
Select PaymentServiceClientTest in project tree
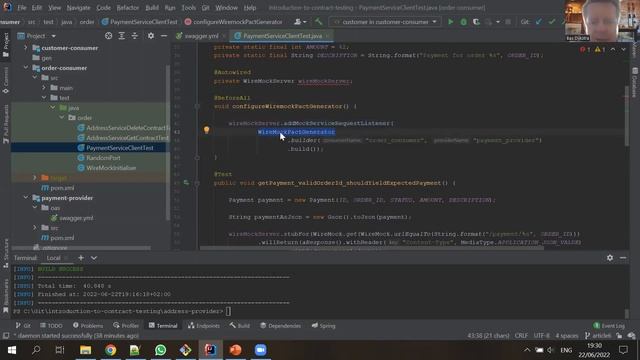point(120,148)
